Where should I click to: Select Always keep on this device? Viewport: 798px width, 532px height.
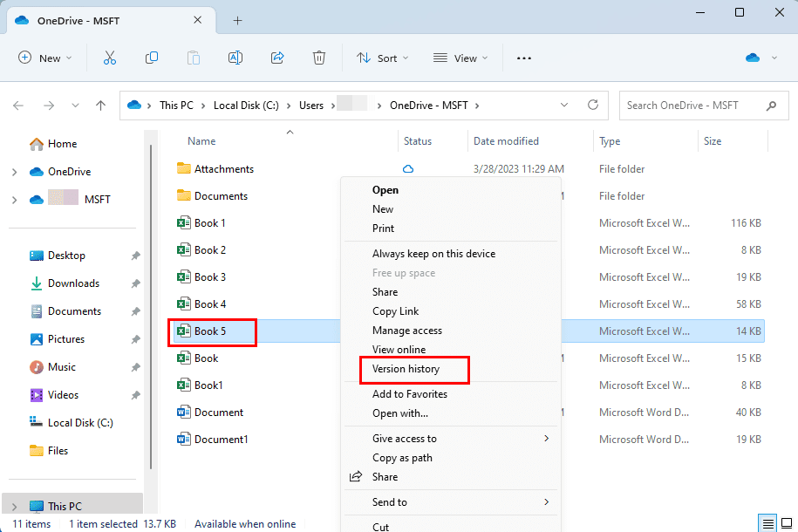coord(433,254)
